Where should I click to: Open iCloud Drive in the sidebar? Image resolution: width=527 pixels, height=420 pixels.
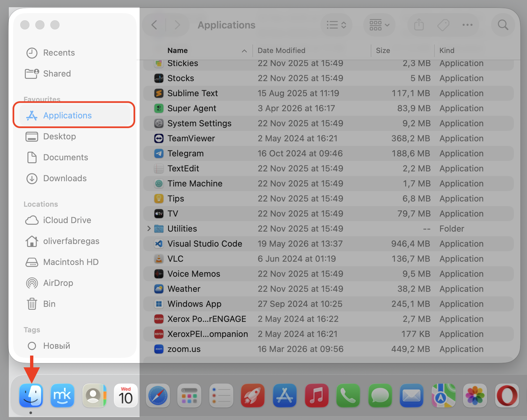point(75,220)
